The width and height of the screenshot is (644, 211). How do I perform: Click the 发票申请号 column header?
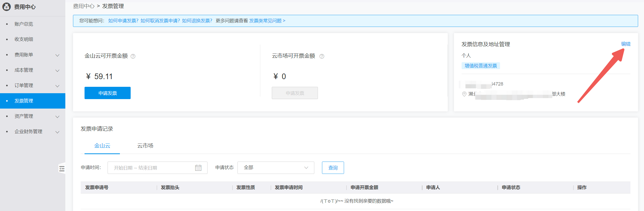97,188
